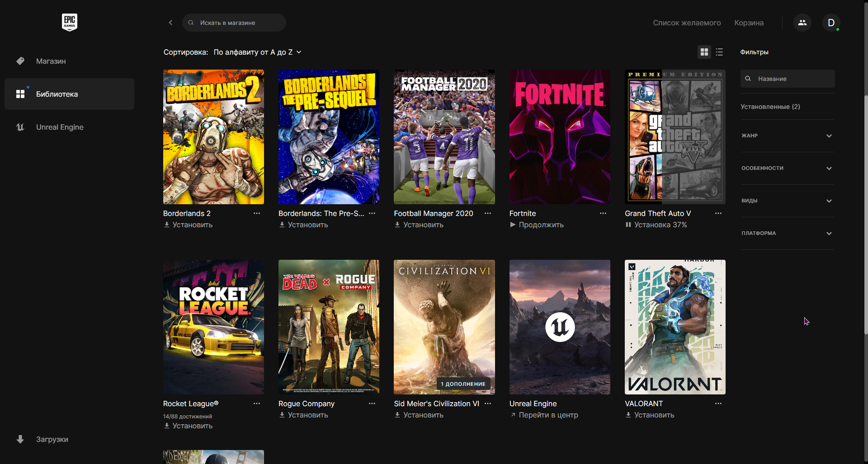Image resolution: width=868 pixels, height=464 pixels.
Task: Open Borderlands: The Pre-Sequel cover art
Action: tap(329, 137)
